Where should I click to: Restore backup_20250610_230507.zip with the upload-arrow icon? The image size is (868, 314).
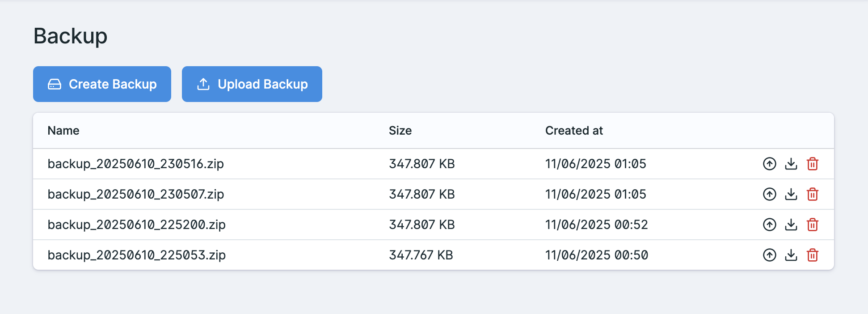tap(769, 195)
